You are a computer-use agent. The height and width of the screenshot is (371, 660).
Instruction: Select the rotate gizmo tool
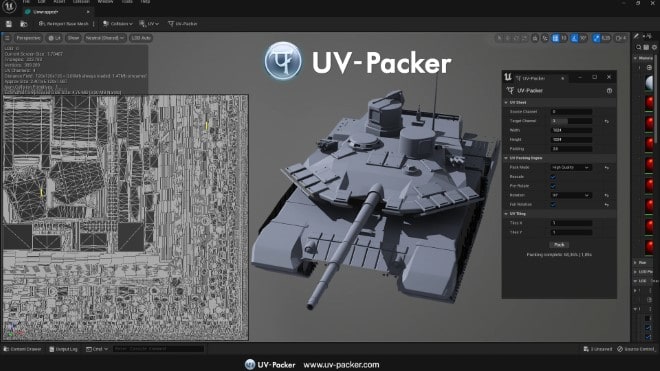516,38
